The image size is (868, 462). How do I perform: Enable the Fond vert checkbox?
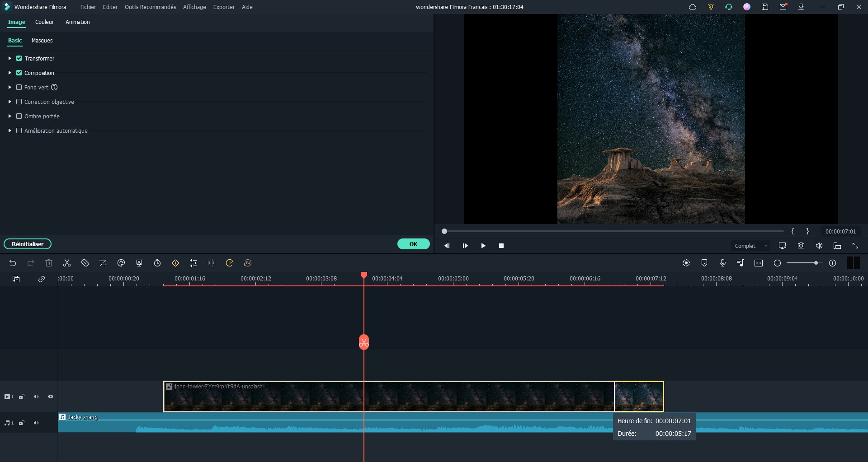[19, 87]
